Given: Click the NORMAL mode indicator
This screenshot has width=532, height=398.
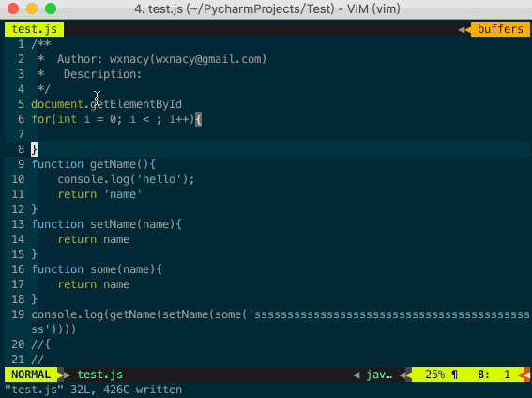Looking at the screenshot, I should [31, 375].
